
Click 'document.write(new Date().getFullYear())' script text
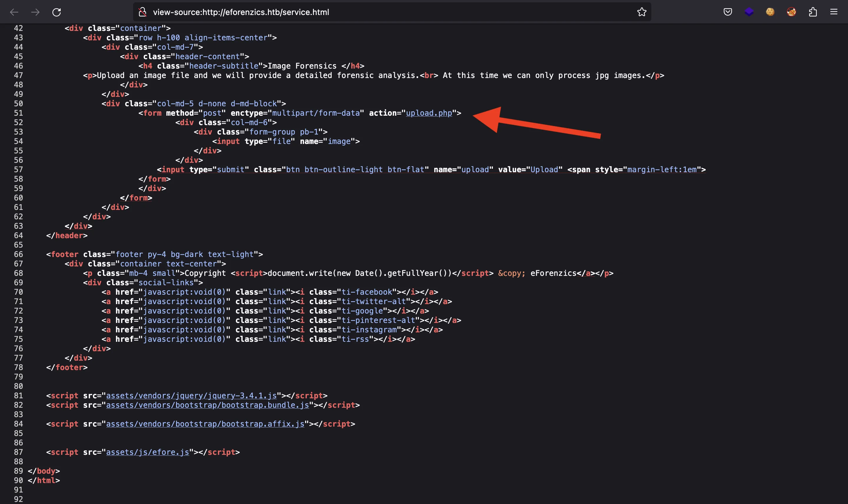pyautogui.click(x=360, y=273)
